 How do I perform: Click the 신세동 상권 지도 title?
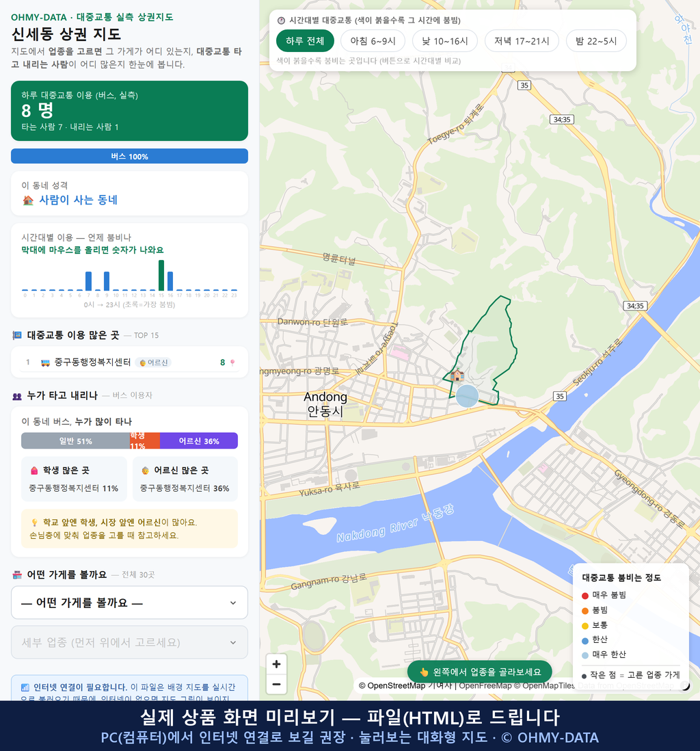pos(66,34)
